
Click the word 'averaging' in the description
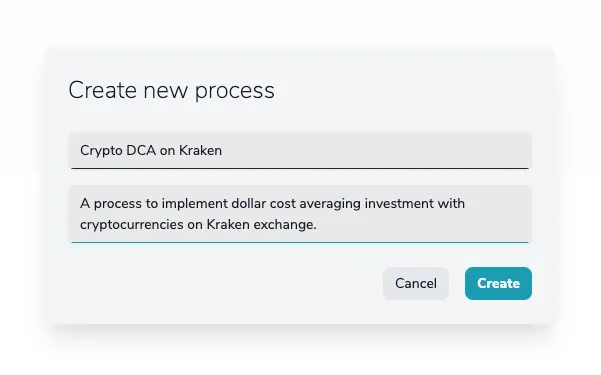coord(330,204)
